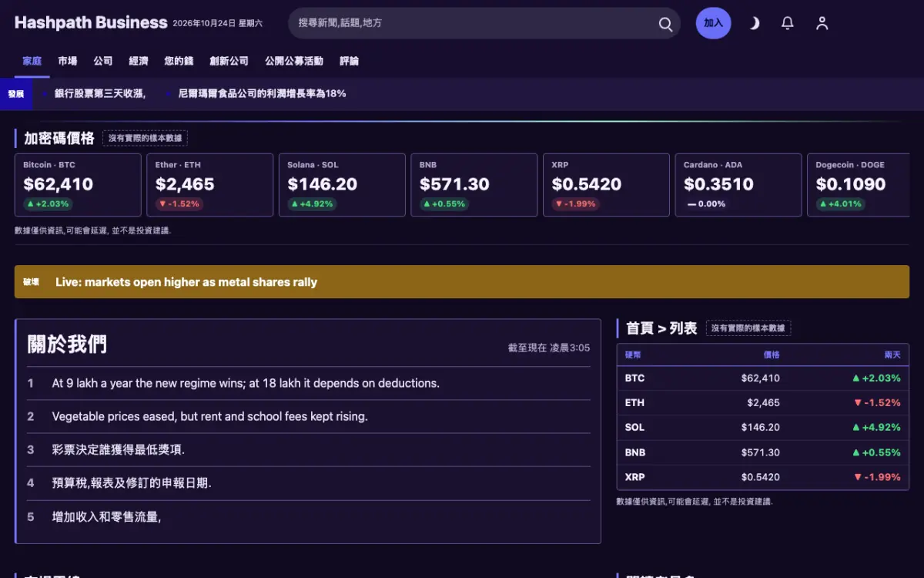Click SOL row in the table
This screenshot has width=924, height=578.
tap(763, 428)
